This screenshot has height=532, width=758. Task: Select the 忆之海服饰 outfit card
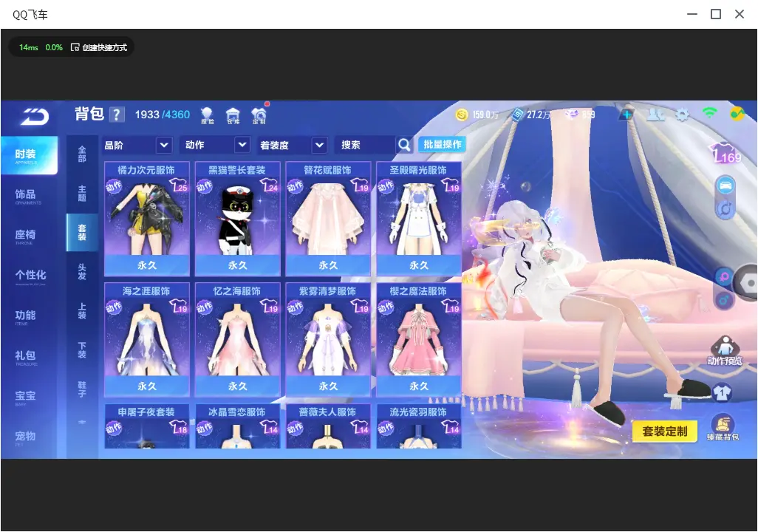point(237,340)
